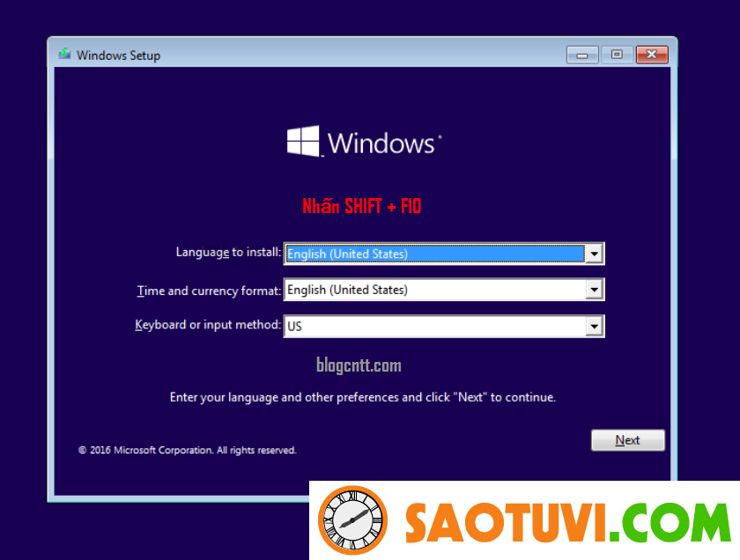Click the Windows Setup title bar icon
Screen dimensions: 740x560
pos(64,55)
